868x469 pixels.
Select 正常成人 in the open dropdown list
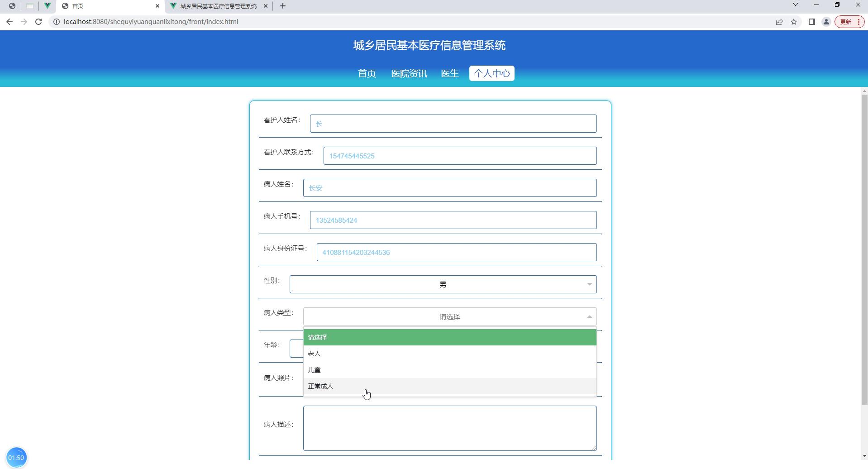point(321,386)
